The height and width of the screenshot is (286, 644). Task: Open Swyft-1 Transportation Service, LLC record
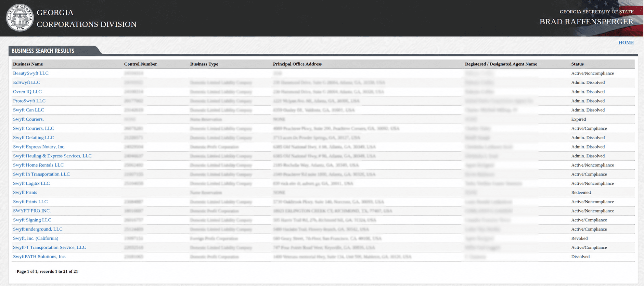click(50, 247)
